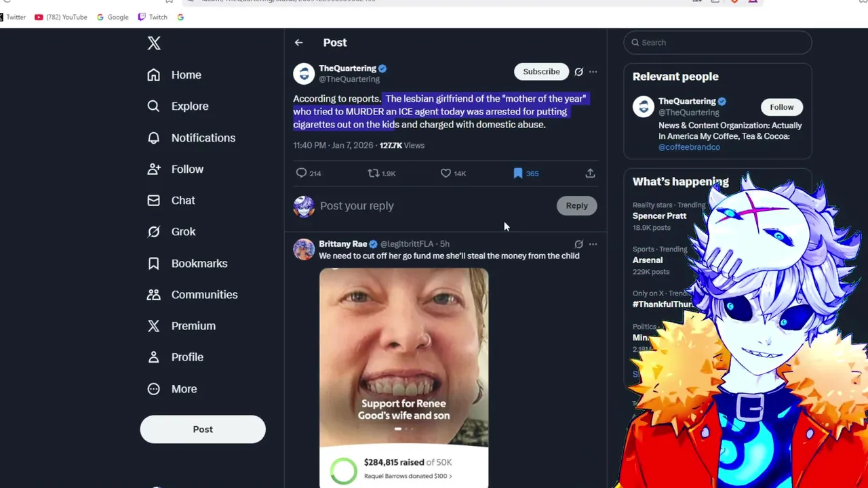Expand the More menu in sidebar
Screen dimensions: 868x488
pyautogui.click(x=172, y=388)
